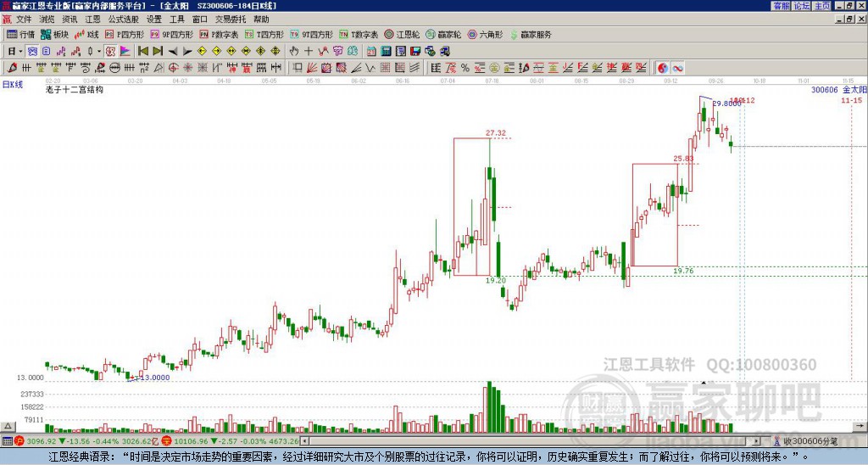Jump to the last bar icon

pos(158,51)
